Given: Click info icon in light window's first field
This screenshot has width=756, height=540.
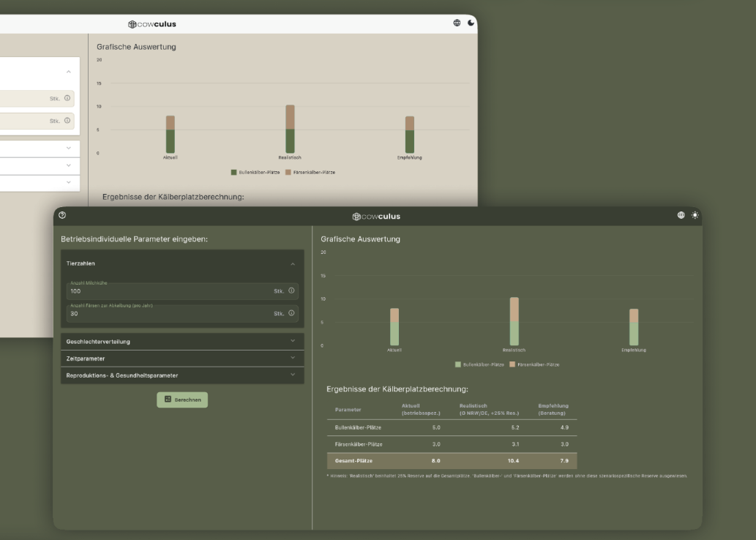Looking at the screenshot, I should [x=67, y=98].
